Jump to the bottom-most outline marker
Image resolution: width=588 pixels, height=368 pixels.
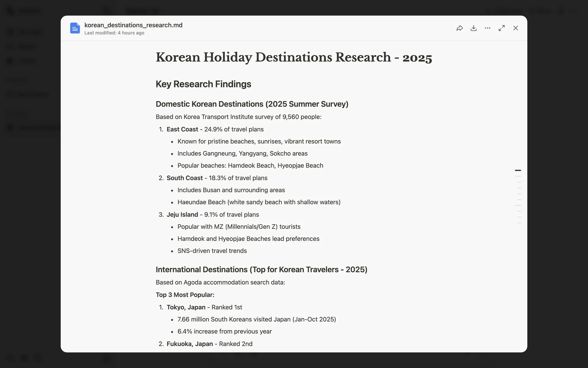pos(519,223)
